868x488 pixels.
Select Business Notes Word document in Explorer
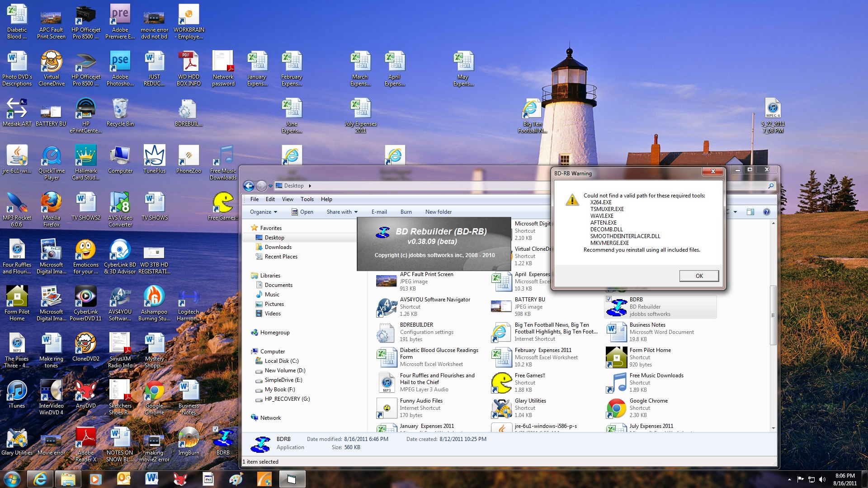click(x=660, y=332)
